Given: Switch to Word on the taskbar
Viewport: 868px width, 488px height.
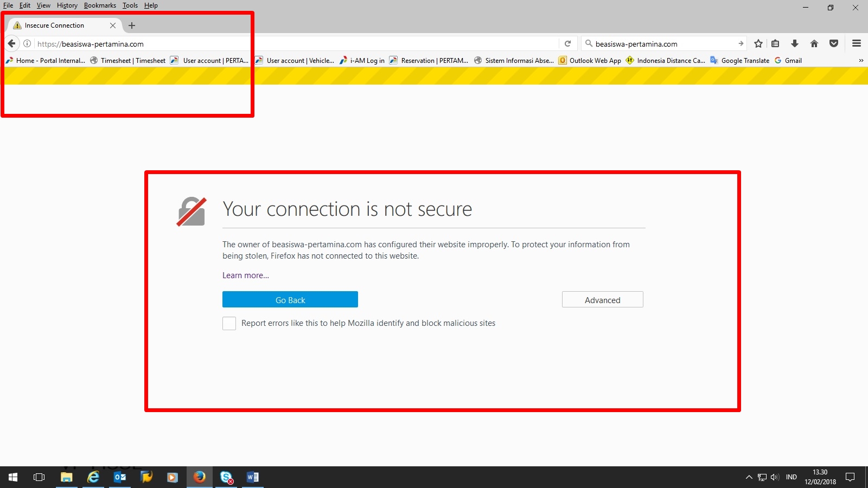Looking at the screenshot, I should pos(253,477).
